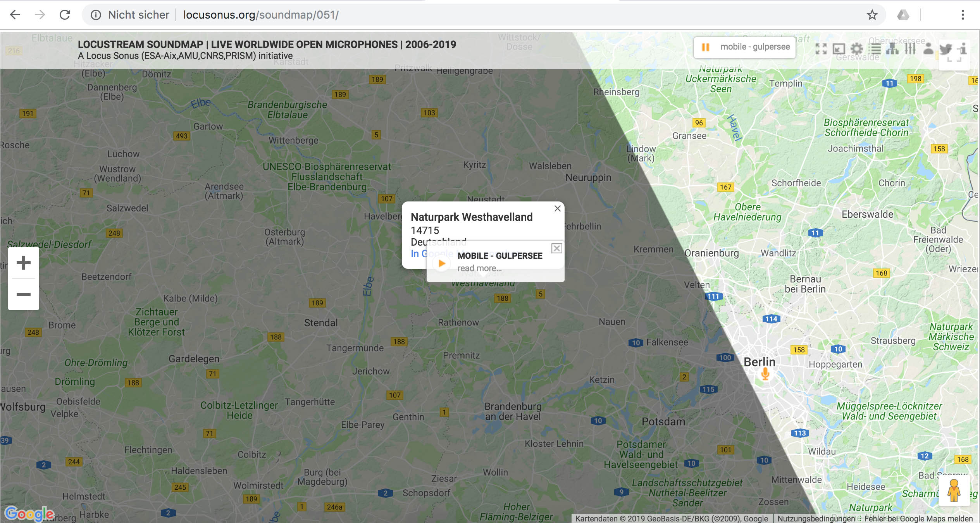Open the stream list icon

coord(875,49)
